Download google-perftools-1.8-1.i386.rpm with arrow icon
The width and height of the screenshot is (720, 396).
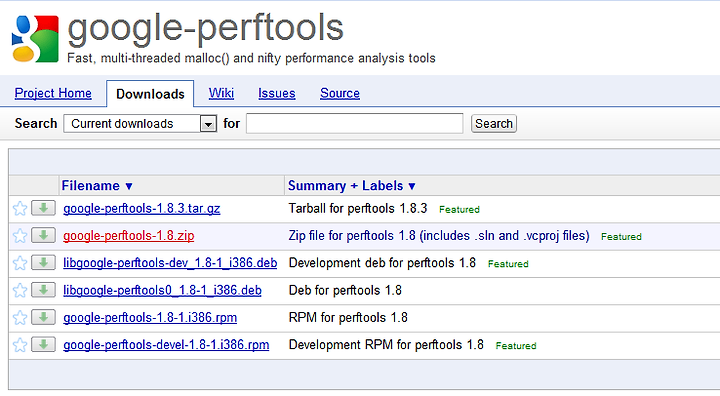click(x=43, y=317)
